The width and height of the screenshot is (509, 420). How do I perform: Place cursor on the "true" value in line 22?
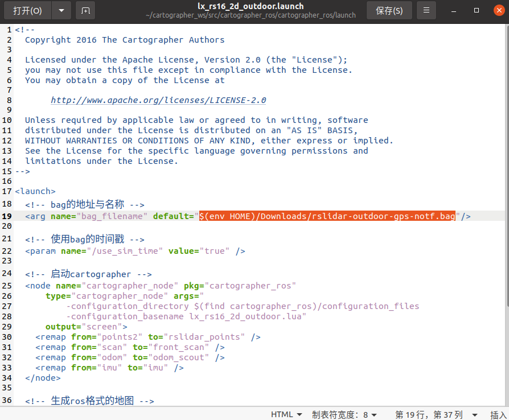pos(214,251)
